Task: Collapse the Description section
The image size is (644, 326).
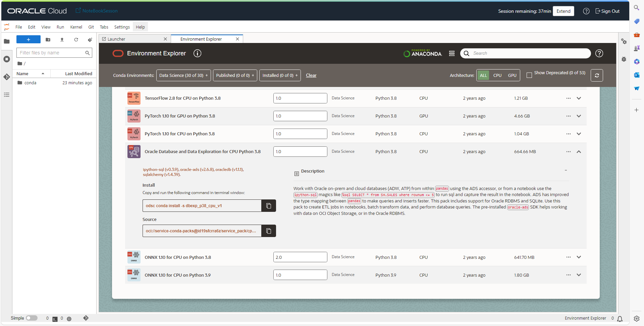Action: click(566, 170)
